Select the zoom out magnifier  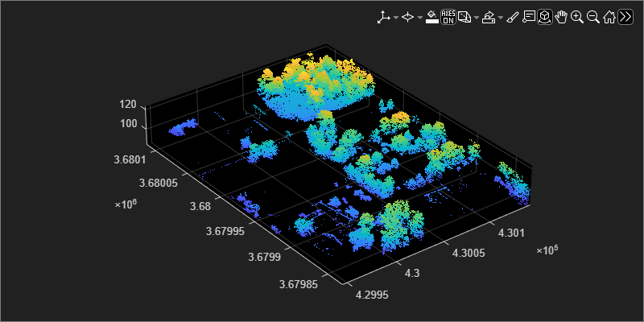(592, 17)
